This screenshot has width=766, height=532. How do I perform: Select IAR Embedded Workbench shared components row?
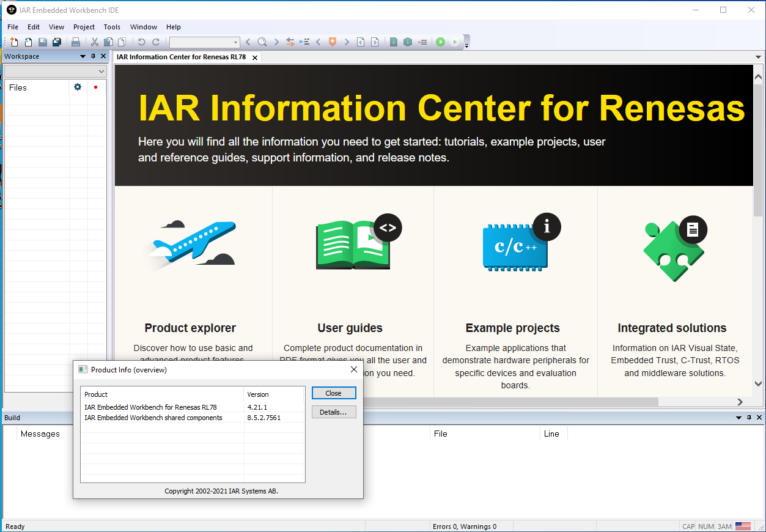(x=193, y=418)
